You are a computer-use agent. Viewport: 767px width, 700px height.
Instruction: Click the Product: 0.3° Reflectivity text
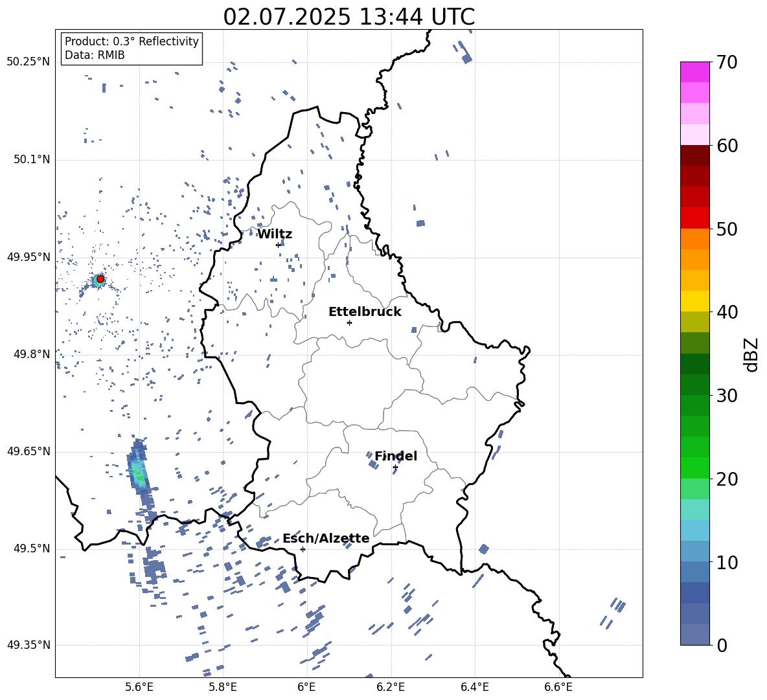(132, 41)
